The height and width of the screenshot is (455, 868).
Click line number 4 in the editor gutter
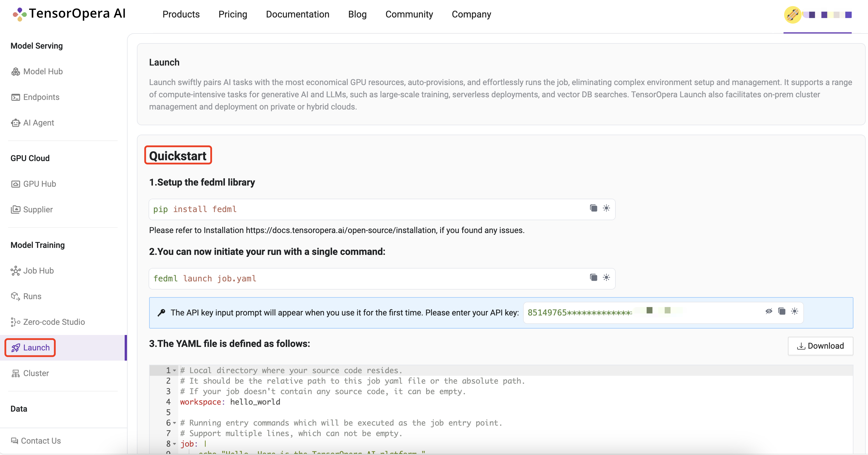(x=168, y=402)
